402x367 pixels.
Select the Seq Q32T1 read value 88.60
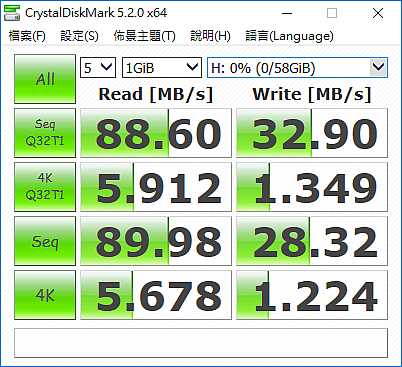(156, 133)
